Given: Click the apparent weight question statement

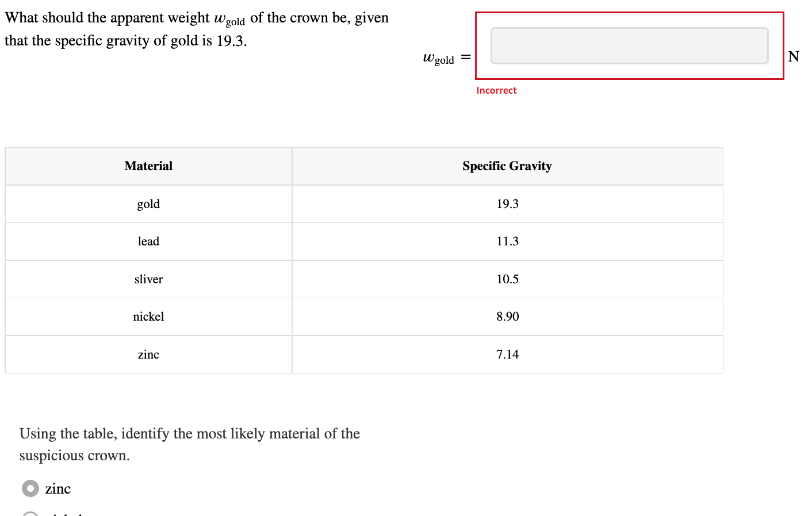Looking at the screenshot, I should (x=196, y=29).
